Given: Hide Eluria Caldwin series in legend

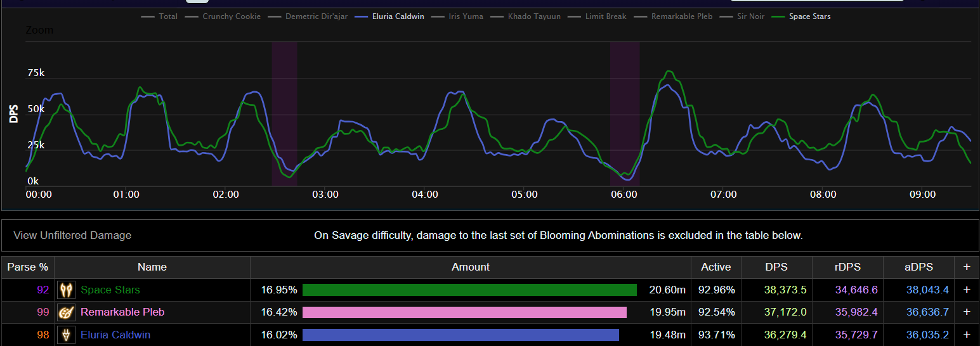Looking at the screenshot, I should (x=390, y=16).
